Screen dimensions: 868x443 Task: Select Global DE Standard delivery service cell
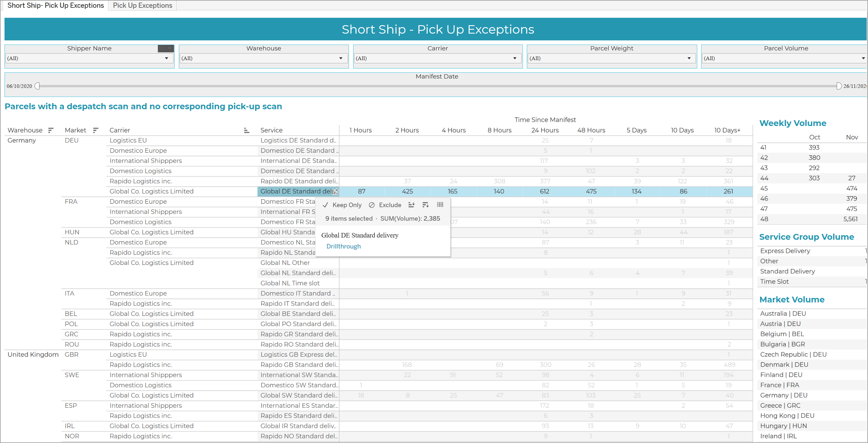[x=298, y=191]
